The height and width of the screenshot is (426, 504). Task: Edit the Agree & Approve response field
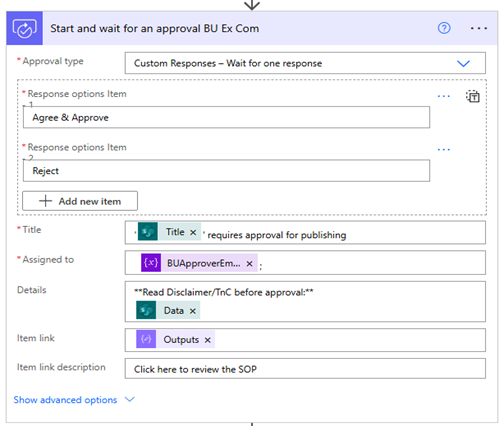[x=226, y=117]
